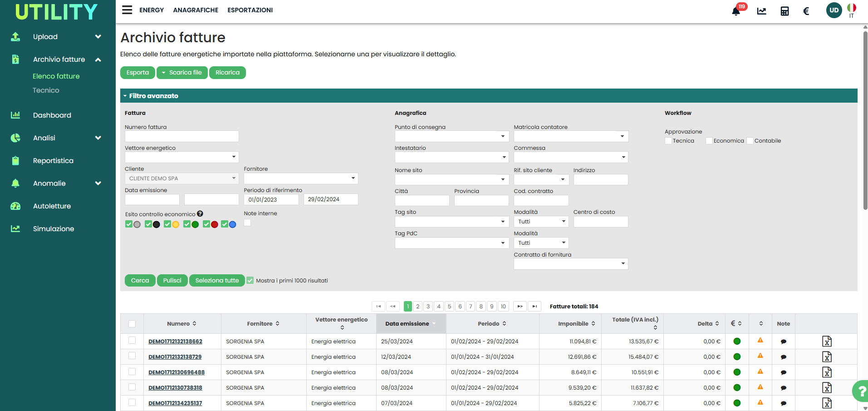The width and height of the screenshot is (868, 411).
Task: Open the calculator icon in top bar
Action: [x=785, y=11]
